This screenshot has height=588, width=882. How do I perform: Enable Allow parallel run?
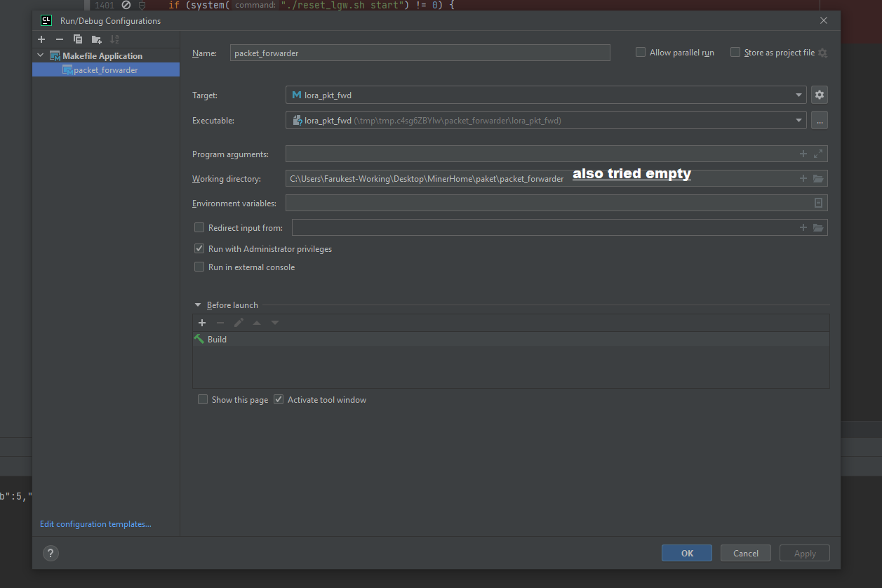641,53
